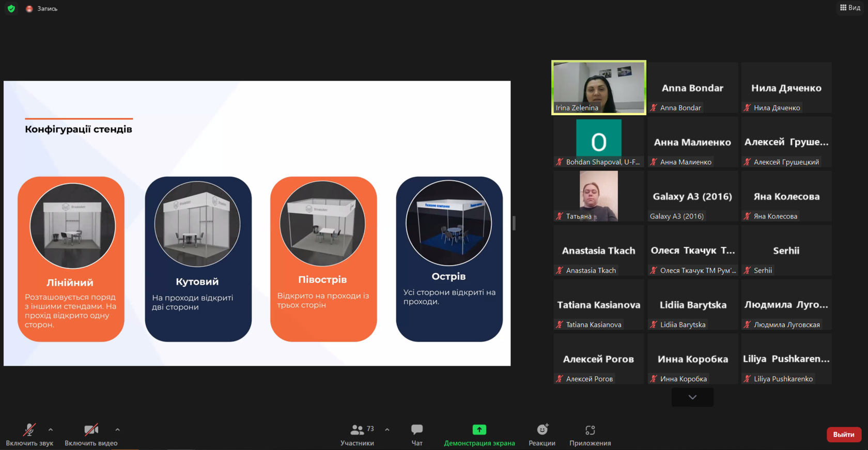Image resolution: width=868 pixels, height=450 pixels.
Task: Turn on camera with Включить видео
Action: pyautogui.click(x=91, y=435)
